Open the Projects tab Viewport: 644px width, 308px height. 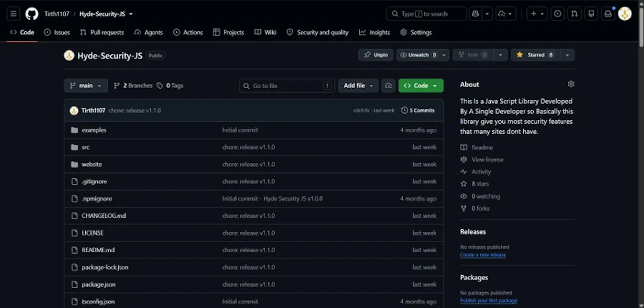coord(229,32)
